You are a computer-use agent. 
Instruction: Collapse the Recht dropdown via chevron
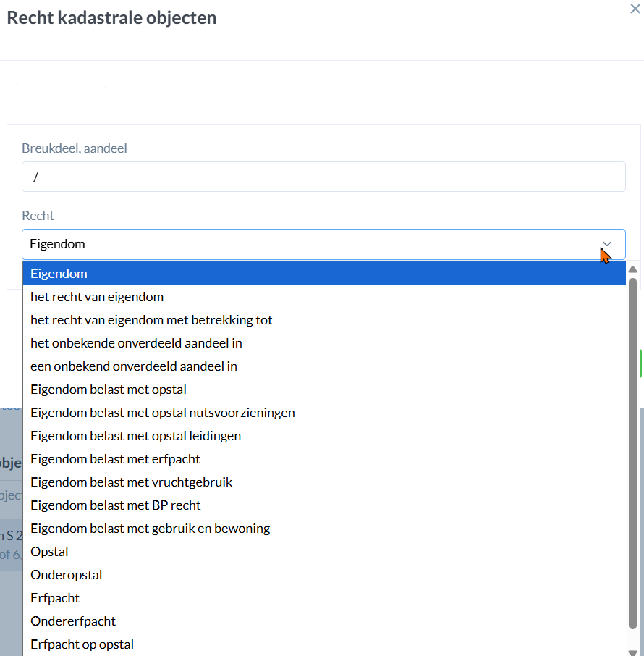coord(607,244)
